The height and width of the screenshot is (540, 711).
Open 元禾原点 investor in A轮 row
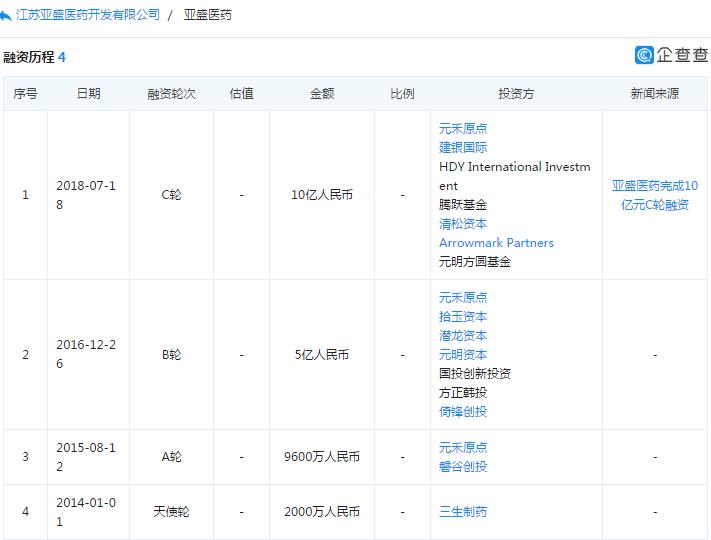(463, 448)
